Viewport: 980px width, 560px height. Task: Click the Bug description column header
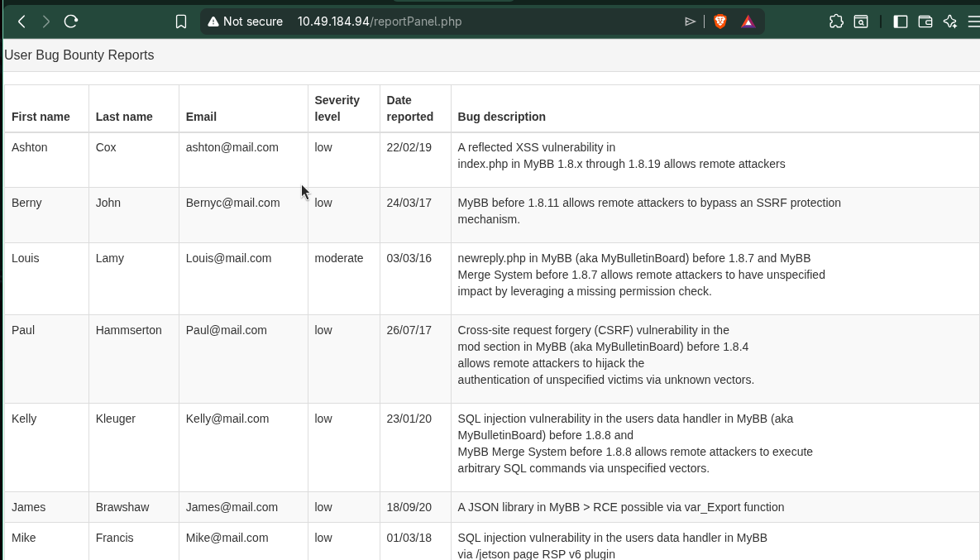click(x=501, y=117)
